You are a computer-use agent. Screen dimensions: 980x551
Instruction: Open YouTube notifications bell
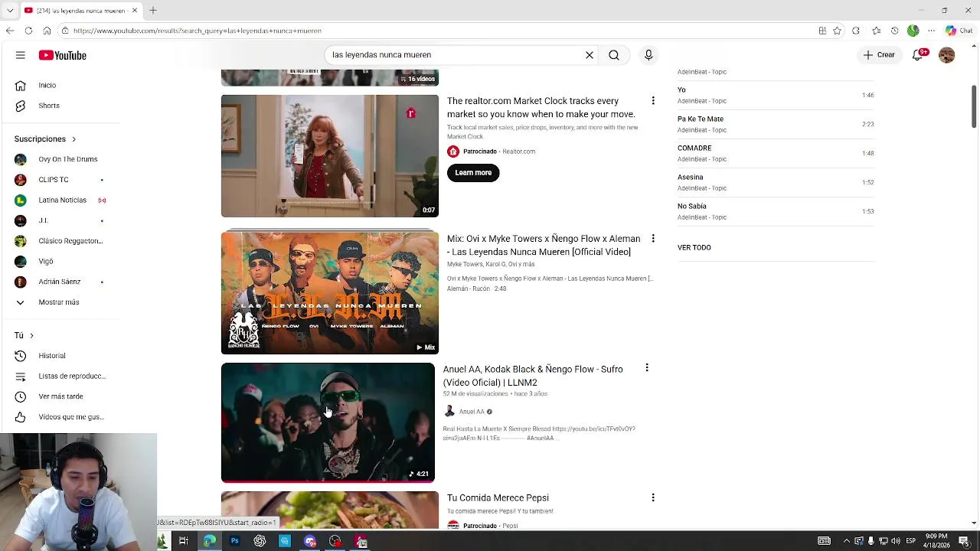[x=918, y=55]
